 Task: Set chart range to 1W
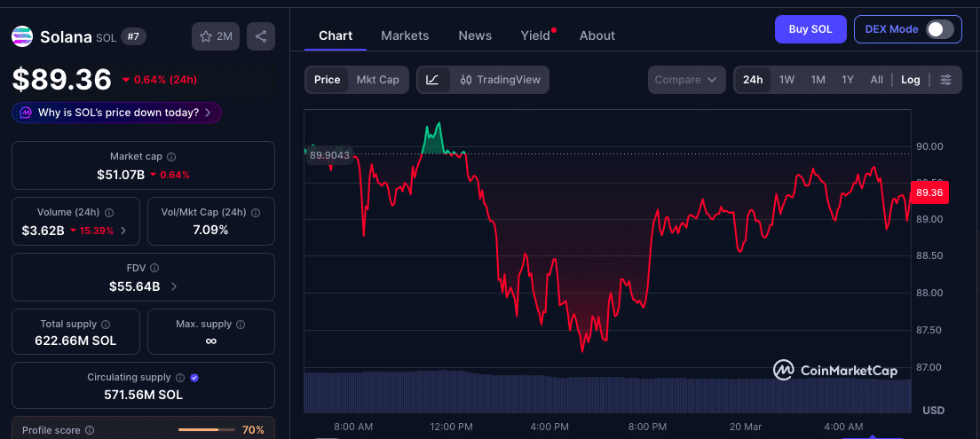point(786,80)
